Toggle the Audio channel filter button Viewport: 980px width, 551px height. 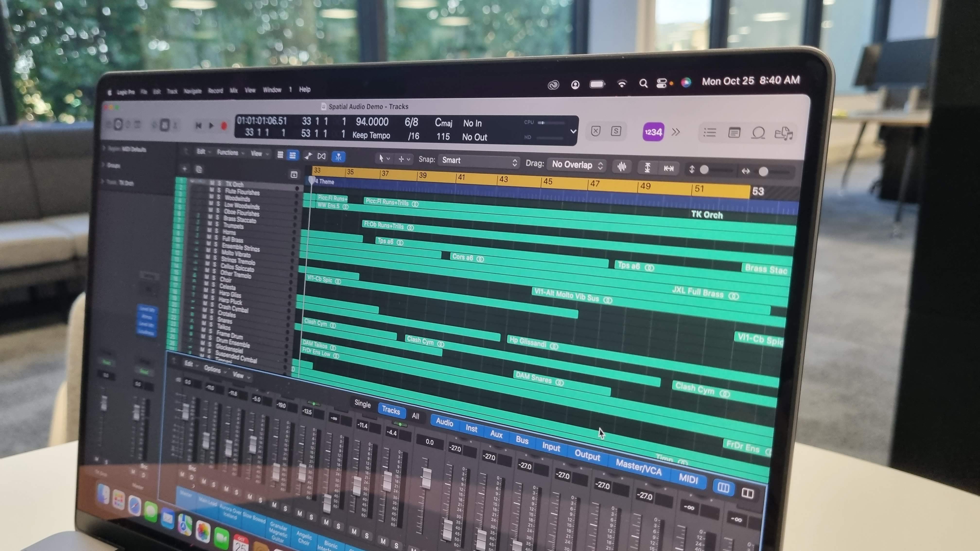(x=444, y=422)
